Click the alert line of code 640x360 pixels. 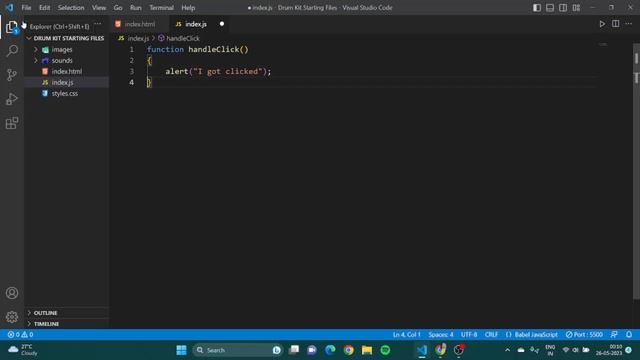click(218, 71)
